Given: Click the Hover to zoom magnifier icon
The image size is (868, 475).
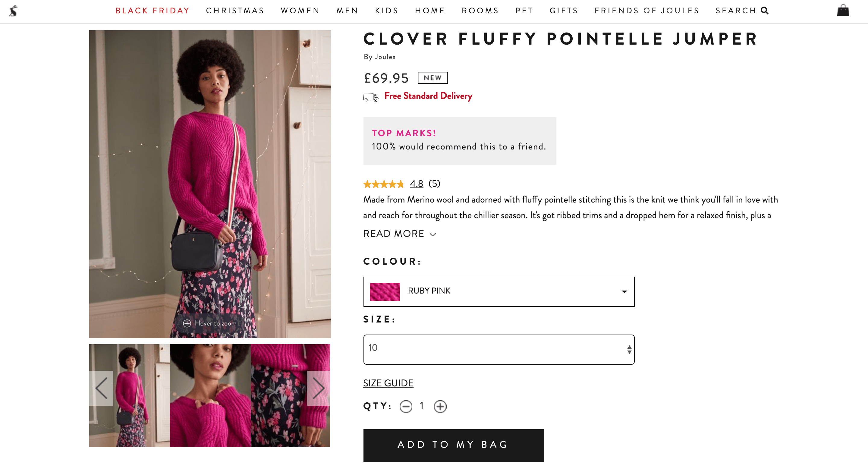Looking at the screenshot, I should tap(187, 323).
